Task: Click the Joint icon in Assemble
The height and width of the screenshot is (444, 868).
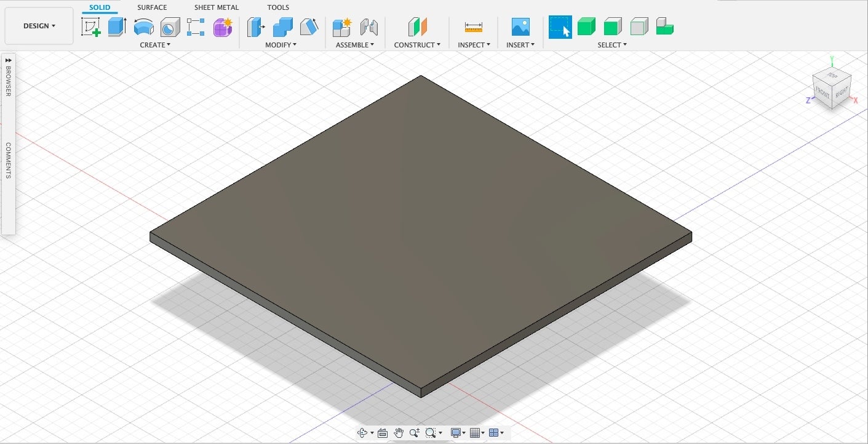Action: coord(368,27)
